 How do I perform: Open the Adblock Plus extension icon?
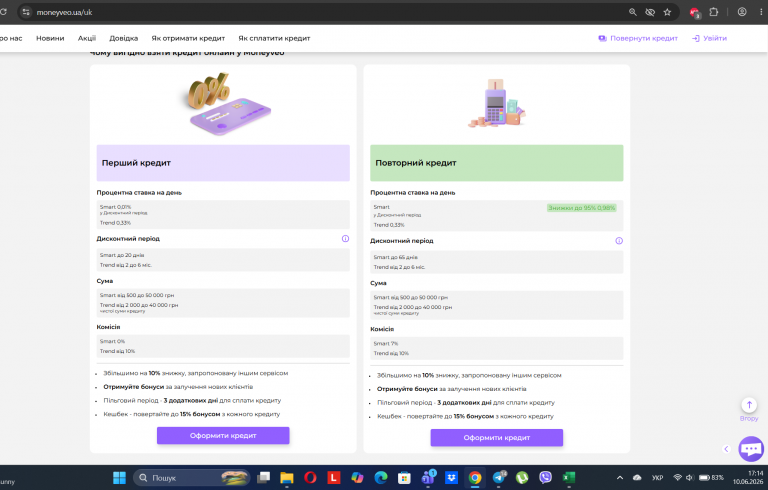pos(694,13)
